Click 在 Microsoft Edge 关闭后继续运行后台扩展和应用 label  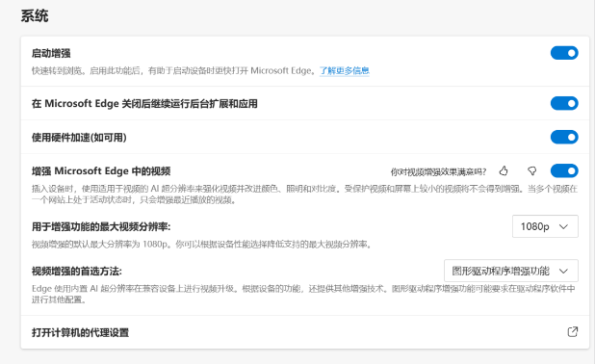tap(144, 104)
